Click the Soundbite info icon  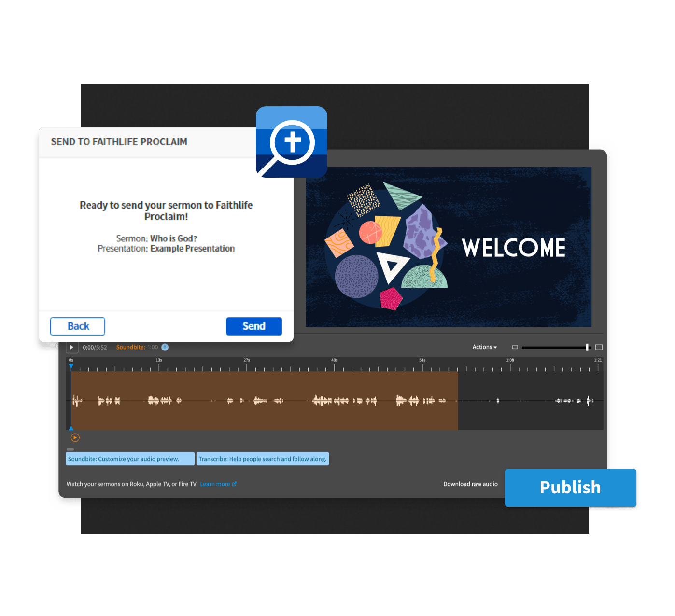[165, 347]
